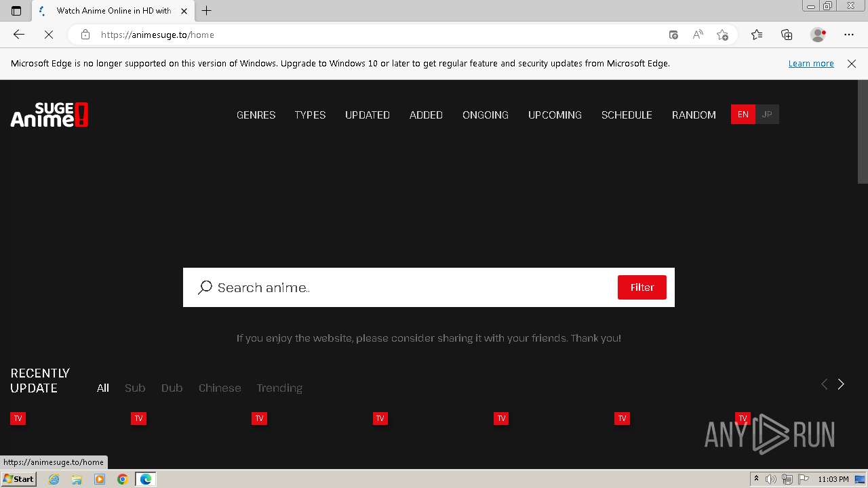
Task: Open a new browser tab
Action: pyautogui.click(x=207, y=11)
